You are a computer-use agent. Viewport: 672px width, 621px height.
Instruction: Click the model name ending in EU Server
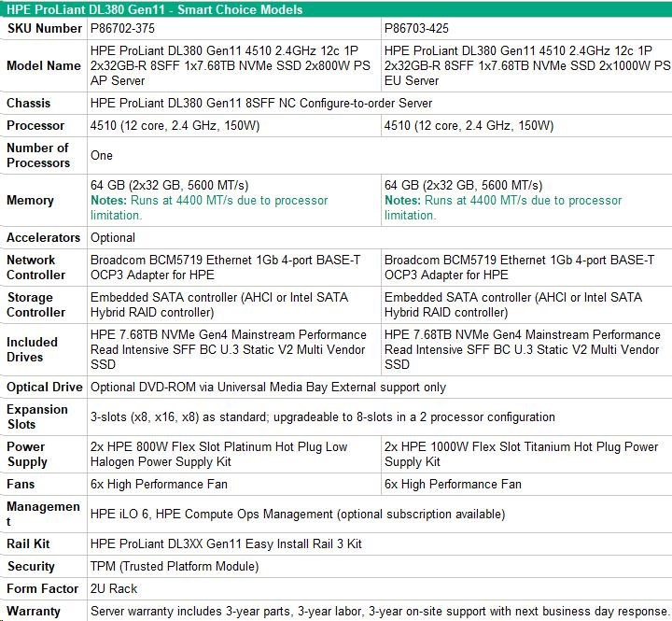pos(526,66)
